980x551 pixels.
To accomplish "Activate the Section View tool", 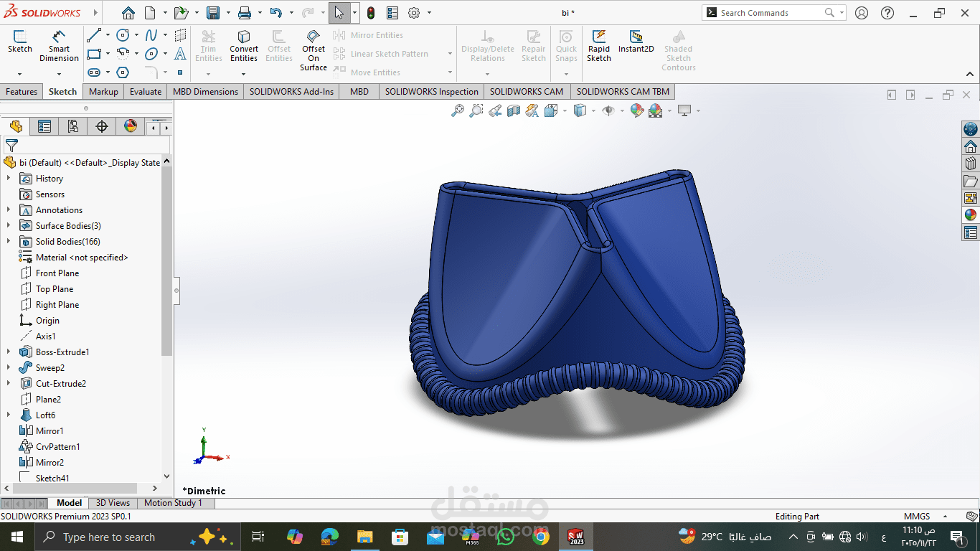I will (x=514, y=110).
